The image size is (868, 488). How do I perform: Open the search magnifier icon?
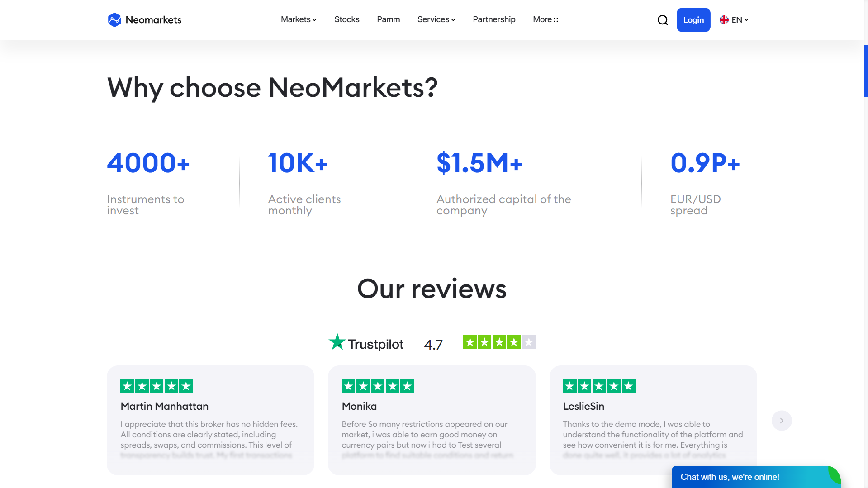(x=663, y=20)
